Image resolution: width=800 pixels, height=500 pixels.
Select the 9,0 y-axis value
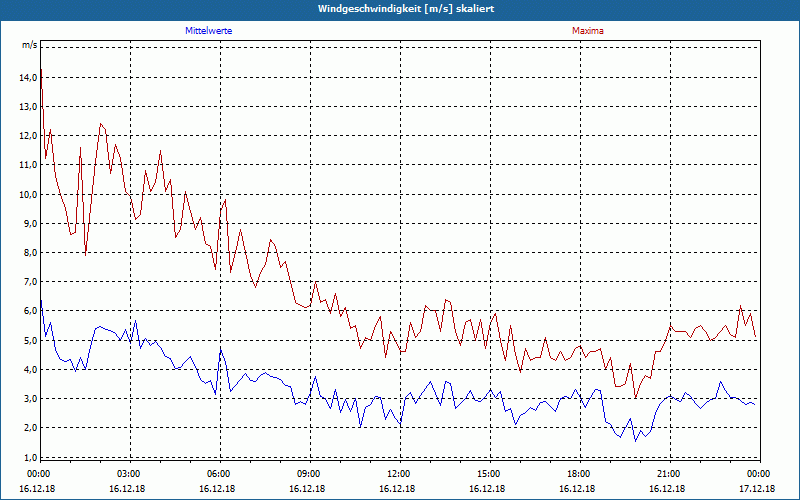[x=31, y=223]
